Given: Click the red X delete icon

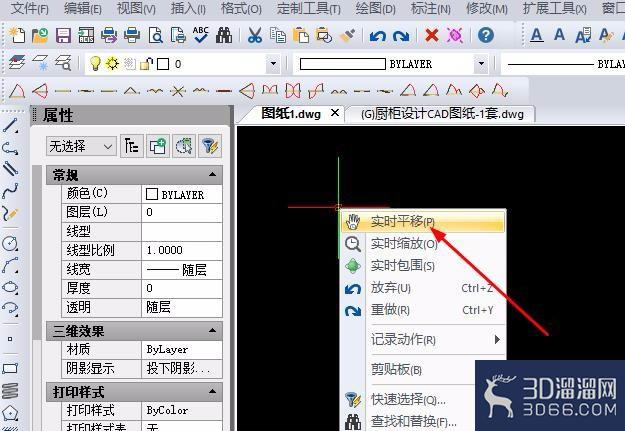Looking at the screenshot, I should coord(432,35).
